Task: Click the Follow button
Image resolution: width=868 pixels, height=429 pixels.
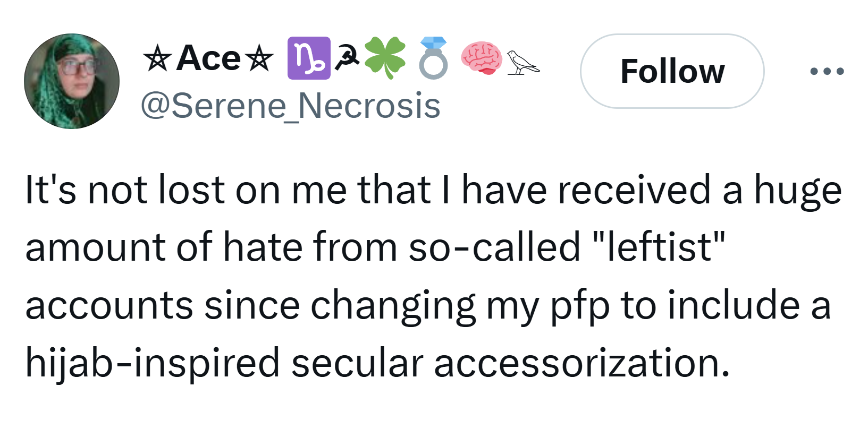Action: [x=672, y=71]
